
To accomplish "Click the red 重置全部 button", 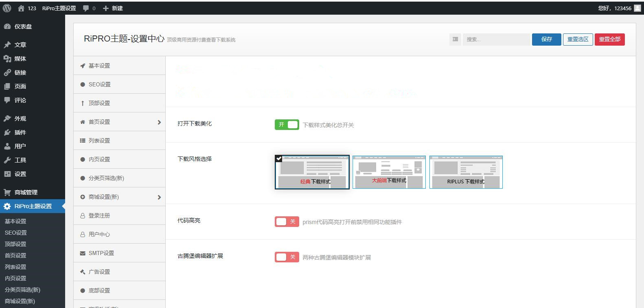I will [x=609, y=39].
